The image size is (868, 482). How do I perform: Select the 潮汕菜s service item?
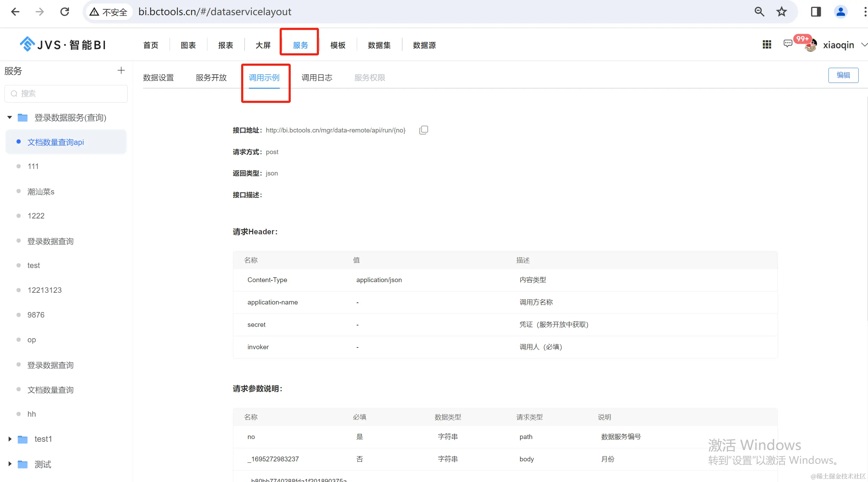click(x=41, y=192)
